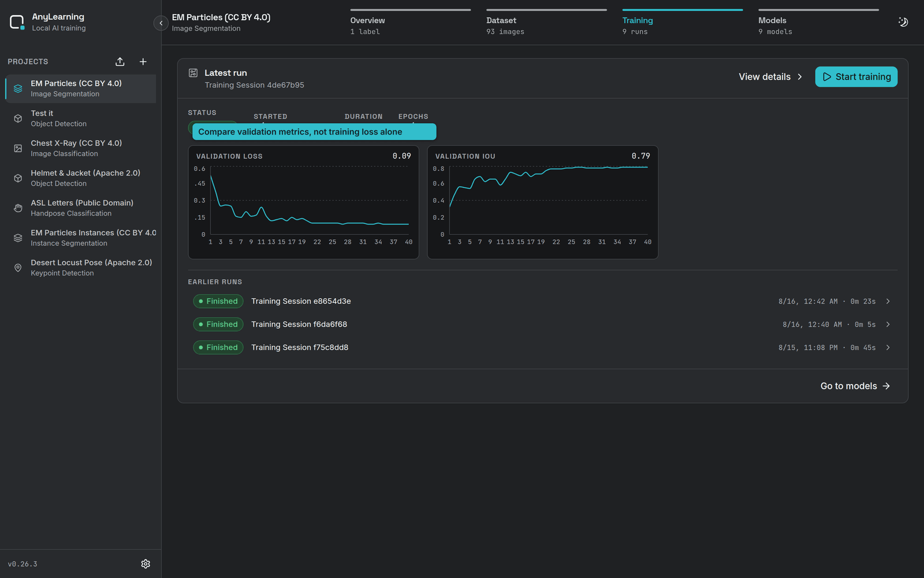Click the Finished badge for session e8654d3e
924x578 pixels.
218,301
